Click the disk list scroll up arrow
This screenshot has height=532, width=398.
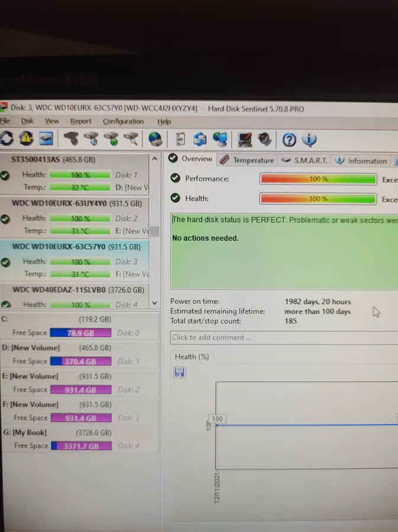pos(155,158)
